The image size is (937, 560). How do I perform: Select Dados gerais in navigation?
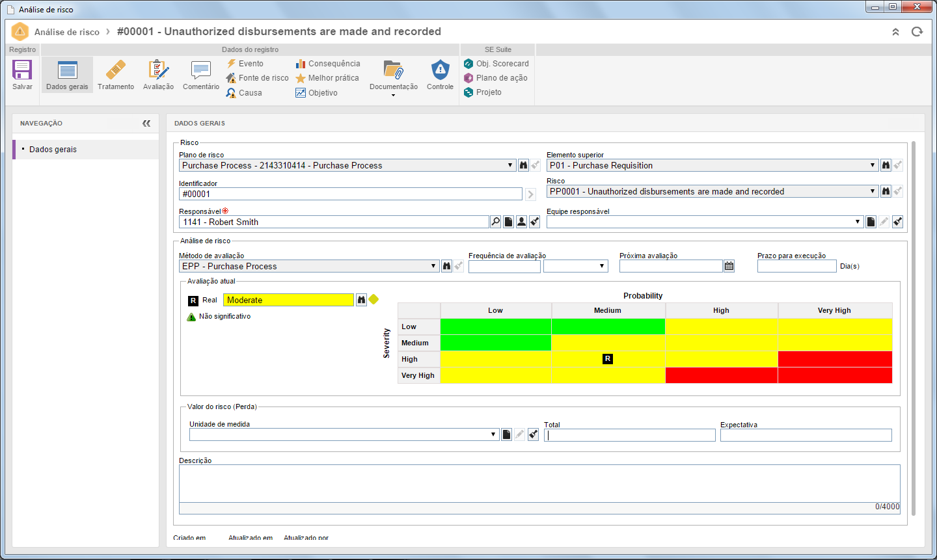(x=86, y=150)
